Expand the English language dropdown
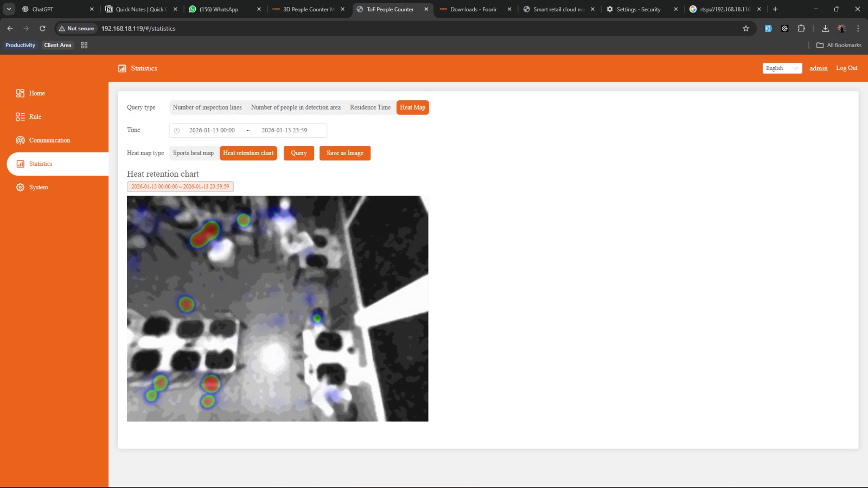The width and height of the screenshot is (868, 488). coord(782,68)
